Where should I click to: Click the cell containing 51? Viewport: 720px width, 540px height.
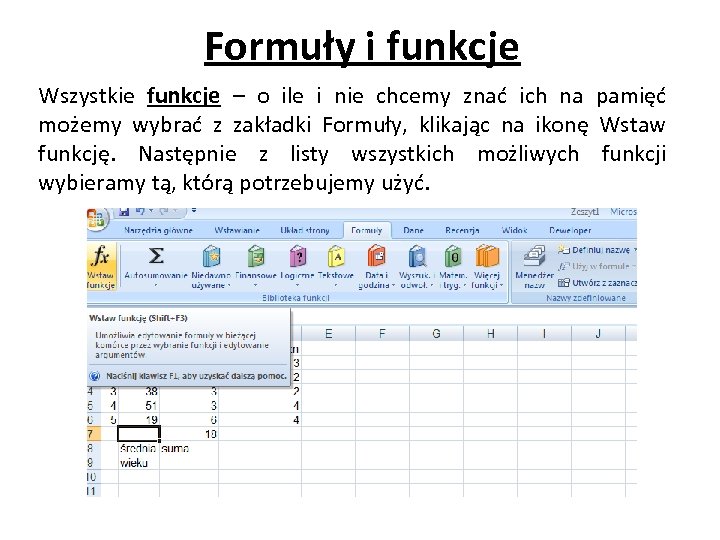139,406
